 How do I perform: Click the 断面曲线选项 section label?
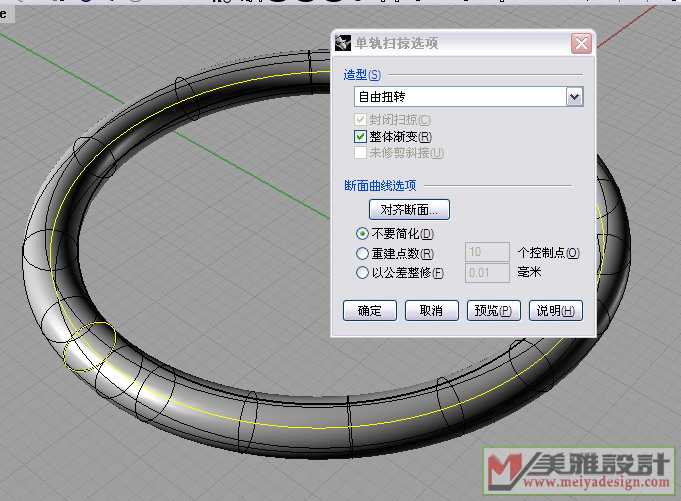coord(380,186)
